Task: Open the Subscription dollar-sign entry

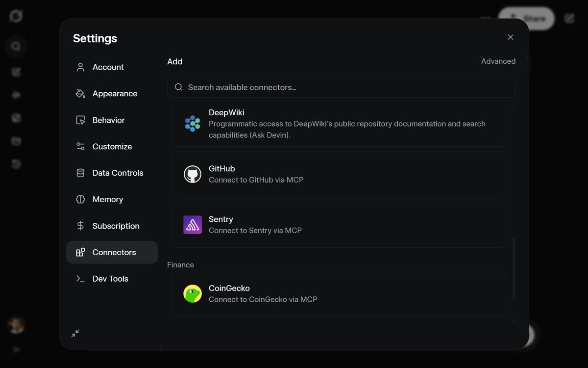Action: click(x=112, y=226)
